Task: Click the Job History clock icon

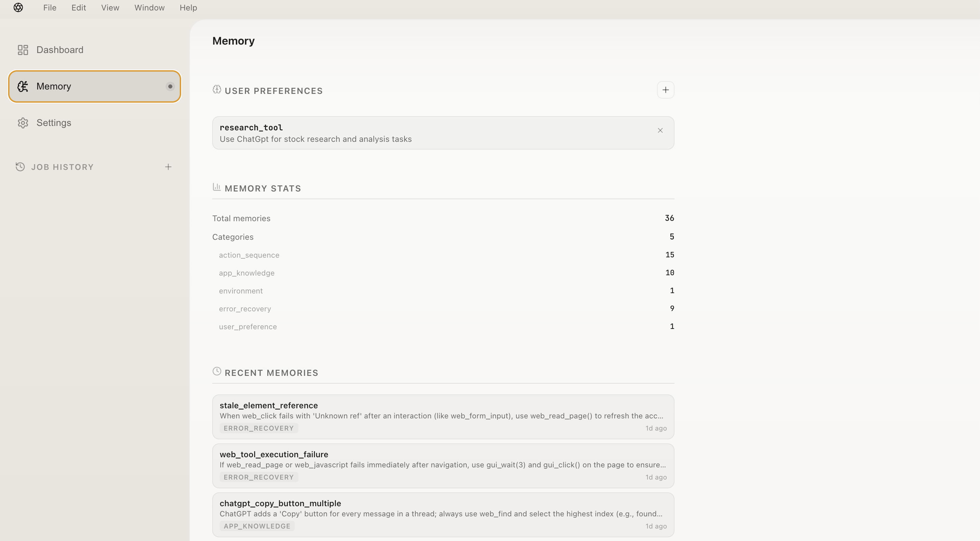Action: [20, 167]
